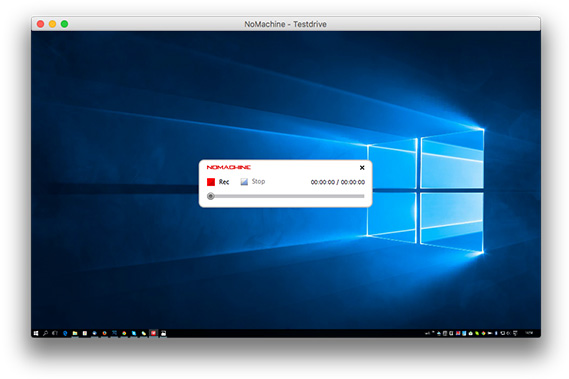Close the NoMachine recording widget
The image size is (569, 379).
362,168
